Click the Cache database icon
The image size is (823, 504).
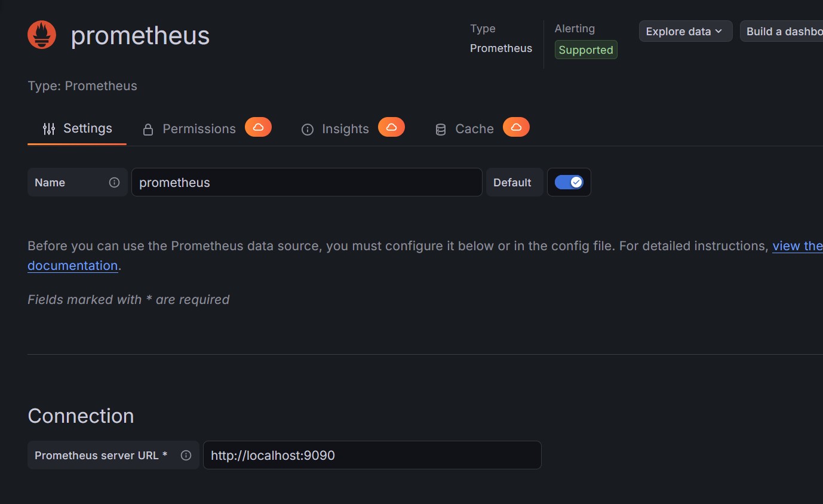441,129
